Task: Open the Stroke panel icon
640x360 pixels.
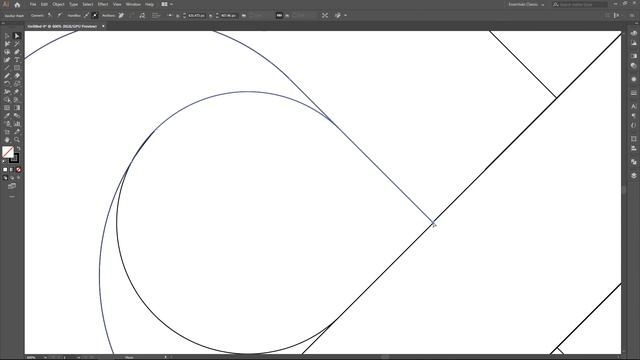Action: [633, 93]
